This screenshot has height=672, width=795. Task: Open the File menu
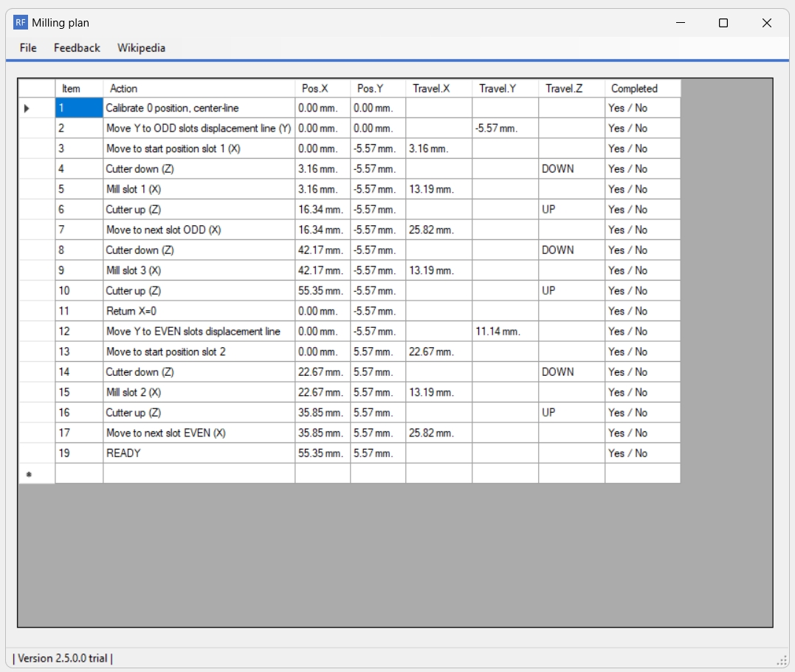tap(27, 48)
